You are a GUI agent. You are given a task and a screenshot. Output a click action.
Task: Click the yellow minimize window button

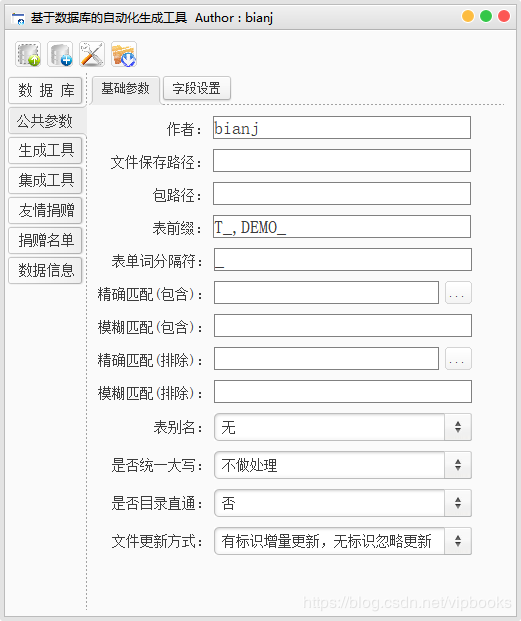[x=468, y=16]
